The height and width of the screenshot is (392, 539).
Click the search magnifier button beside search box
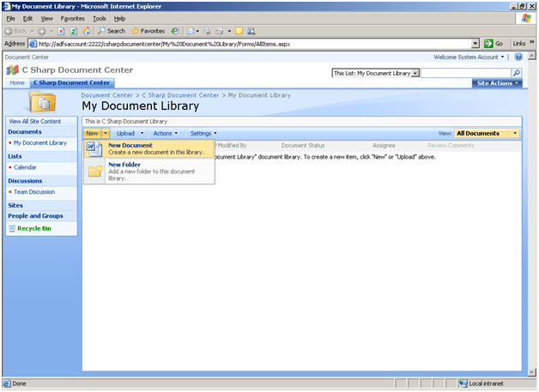517,74
